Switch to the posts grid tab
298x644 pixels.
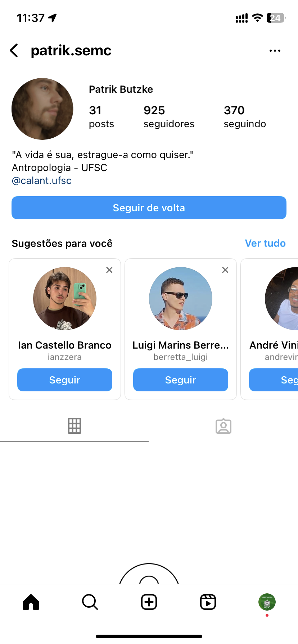[x=74, y=426]
